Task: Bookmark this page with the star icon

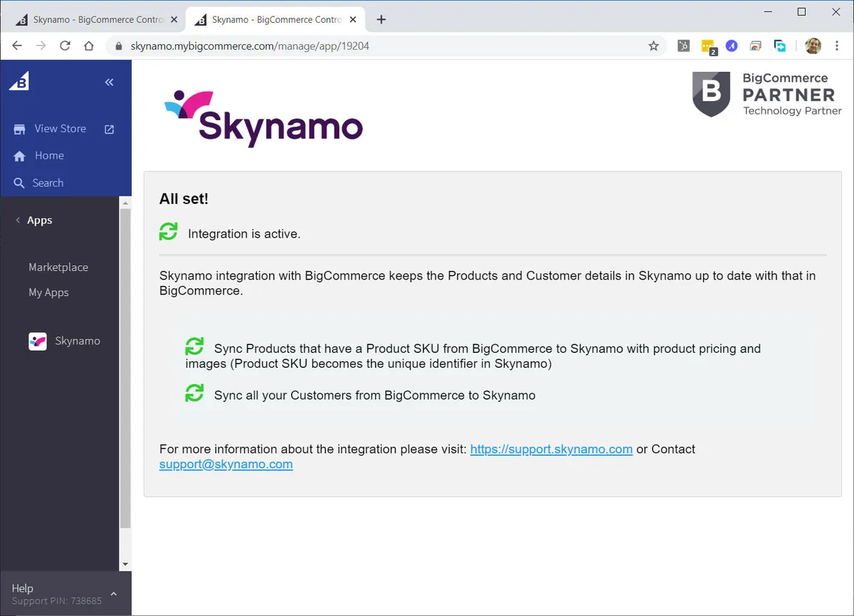Action: tap(653, 46)
